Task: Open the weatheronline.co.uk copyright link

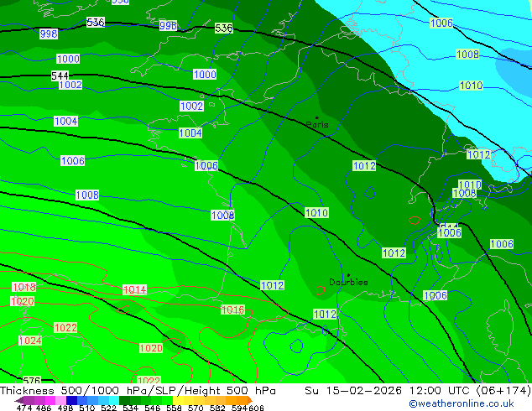Action: pyautogui.click(x=461, y=403)
